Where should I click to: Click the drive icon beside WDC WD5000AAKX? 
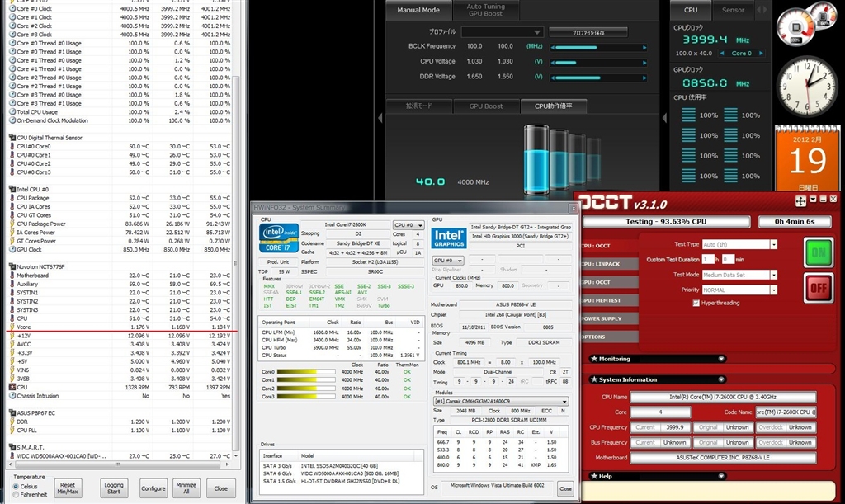[x=12, y=455]
